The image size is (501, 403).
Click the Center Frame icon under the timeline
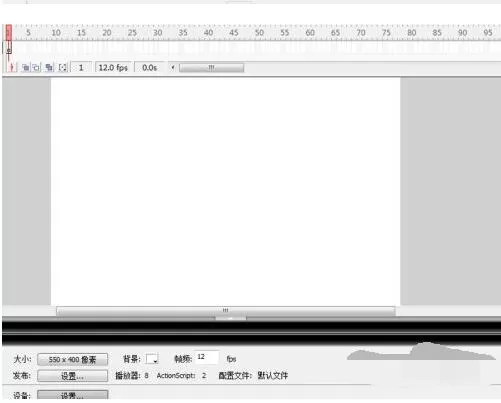(x=11, y=68)
